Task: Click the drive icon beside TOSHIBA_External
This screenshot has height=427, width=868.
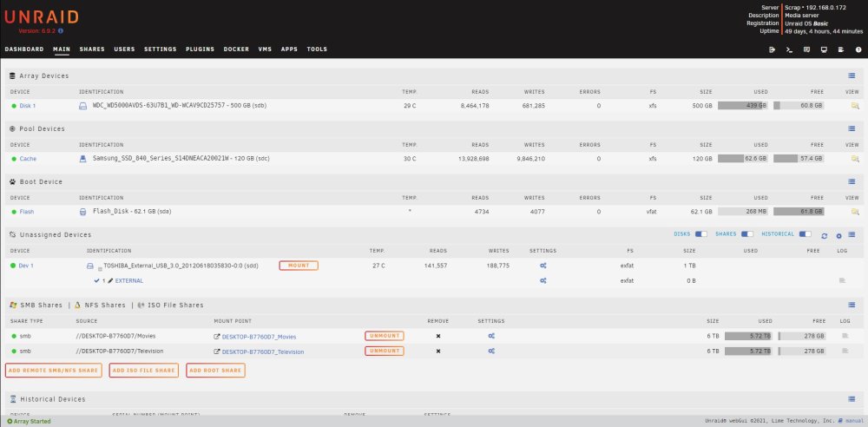Action: 89,266
